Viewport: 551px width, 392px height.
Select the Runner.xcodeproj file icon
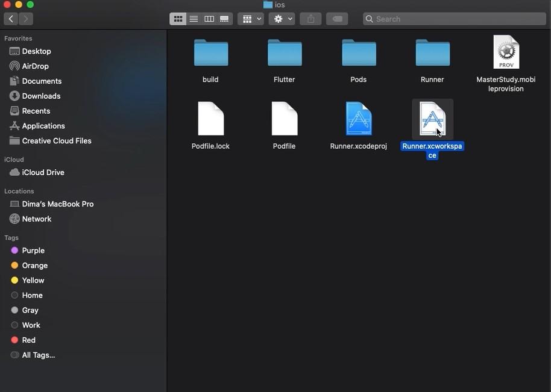359,119
